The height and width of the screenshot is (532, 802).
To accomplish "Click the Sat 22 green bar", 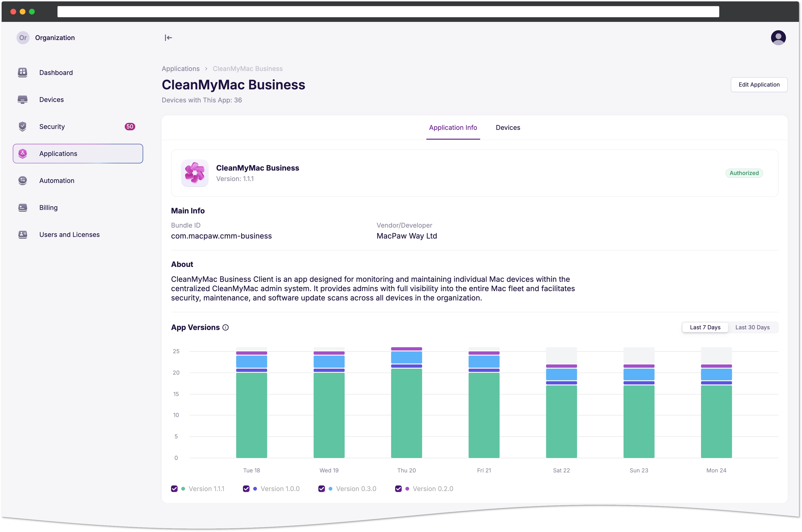I will coord(561,421).
